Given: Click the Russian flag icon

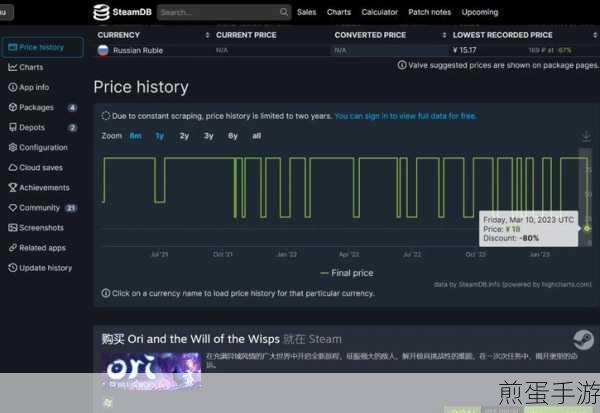Looking at the screenshot, I should 103,50.
